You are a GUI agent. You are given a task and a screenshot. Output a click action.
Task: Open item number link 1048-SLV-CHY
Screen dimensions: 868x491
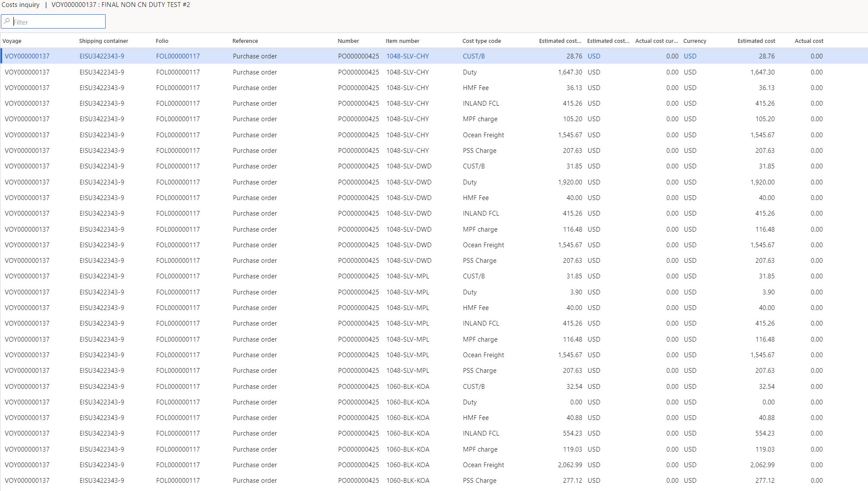tap(407, 56)
